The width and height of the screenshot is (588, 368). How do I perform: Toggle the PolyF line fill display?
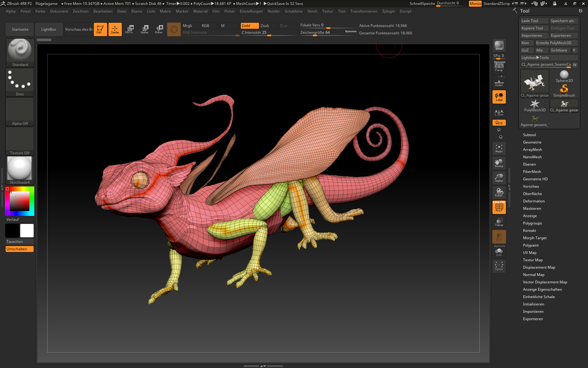coord(499,207)
